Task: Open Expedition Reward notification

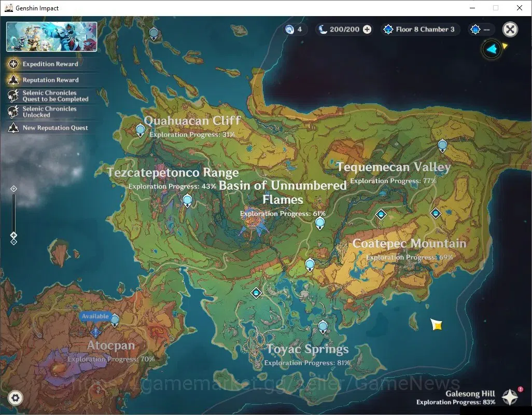Action: [50, 64]
